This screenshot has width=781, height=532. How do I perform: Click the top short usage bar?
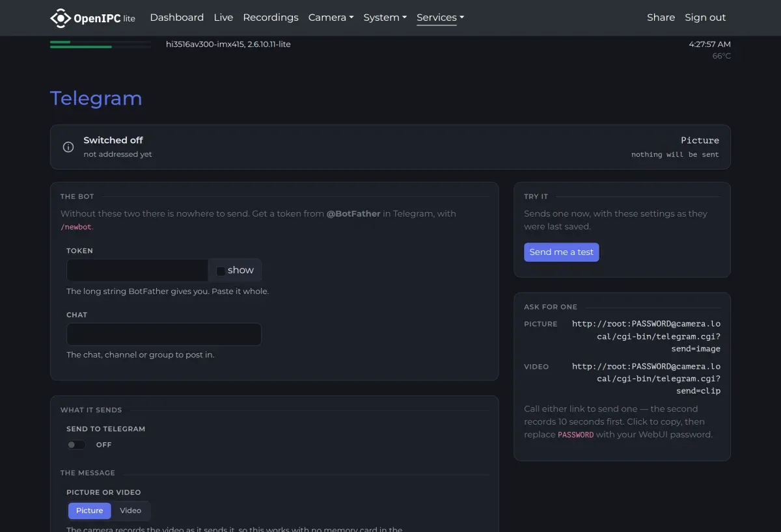click(100, 42)
